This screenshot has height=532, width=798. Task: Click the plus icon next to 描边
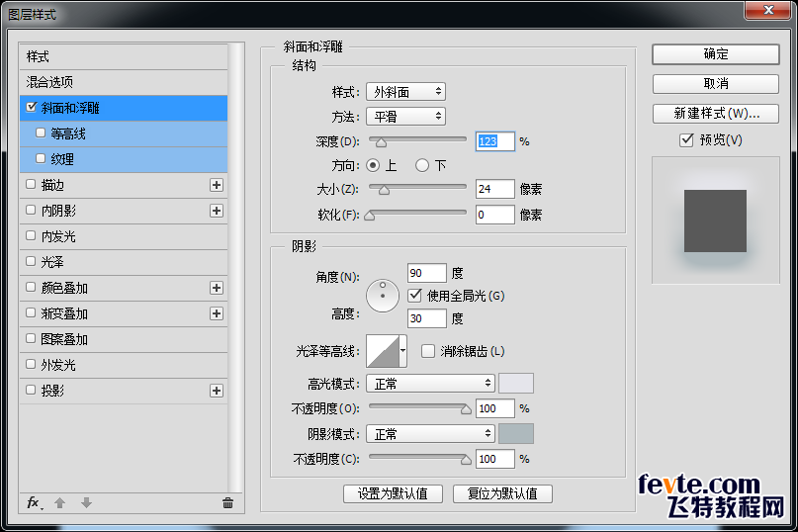click(x=217, y=185)
